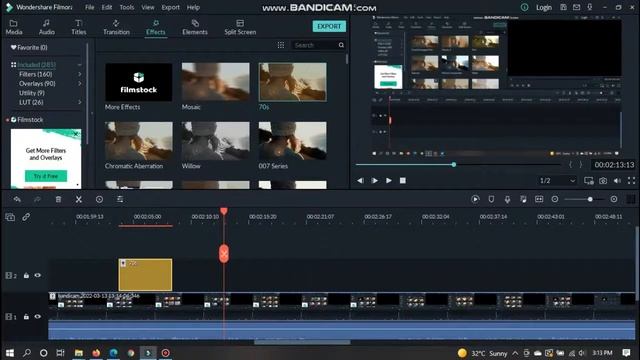
Task: Open the Audio tab
Action: [x=47, y=27]
